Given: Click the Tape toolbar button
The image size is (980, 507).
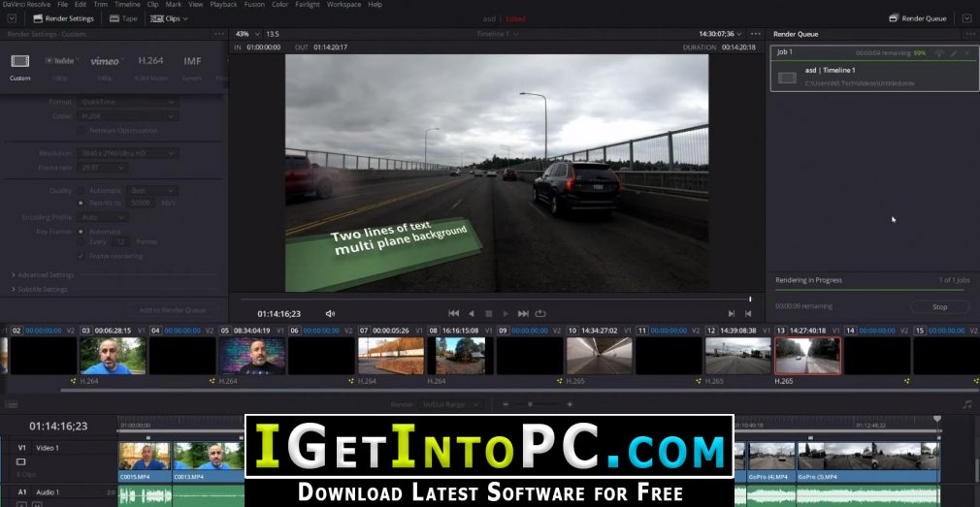Looking at the screenshot, I should click(123, 18).
